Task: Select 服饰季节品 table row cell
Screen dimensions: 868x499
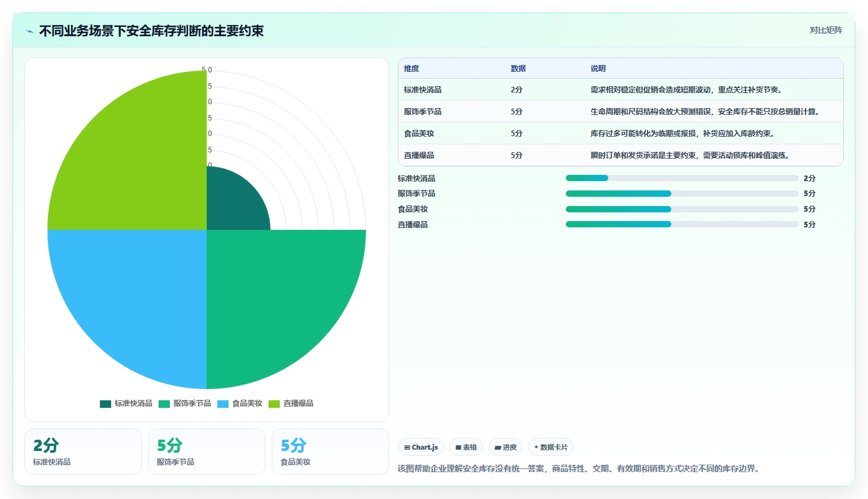Action: (x=423, y=112)
